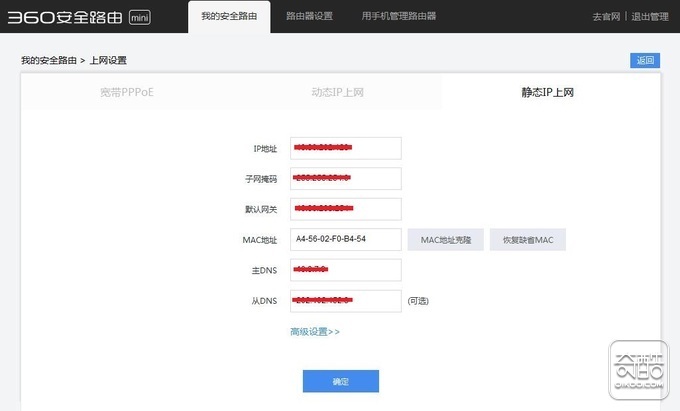Image resolution: width=680 pixels, height=411 pixels.
Task: Click the MAC地址克隆 button
Action: [445, 240]
